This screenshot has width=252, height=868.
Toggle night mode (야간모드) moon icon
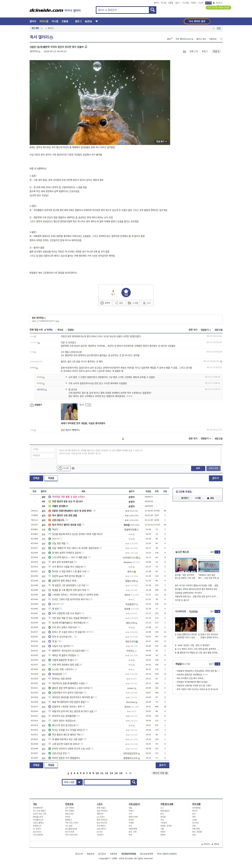point(214,3)
